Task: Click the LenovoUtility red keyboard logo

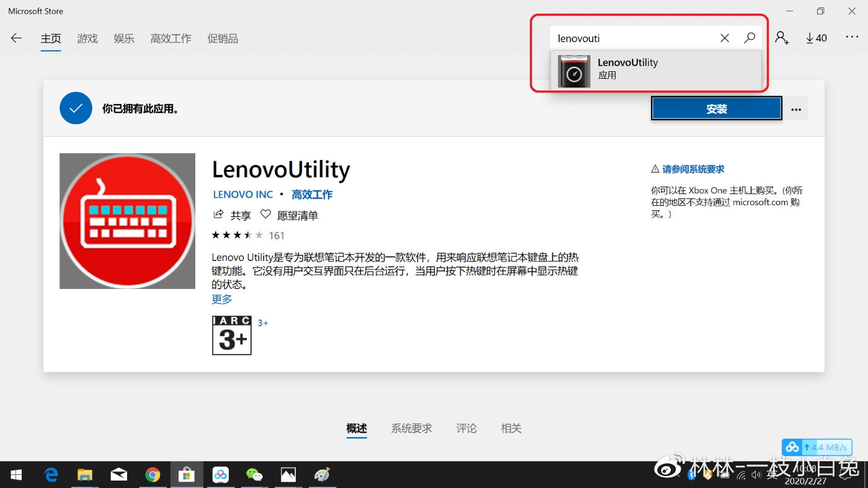Action: click(127, 221)
